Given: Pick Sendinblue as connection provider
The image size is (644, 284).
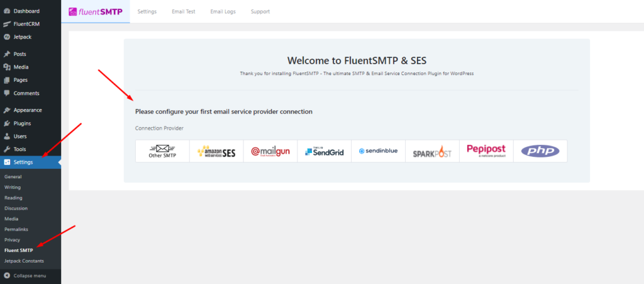Looking at the screenshot, I should pyautogui.click(x=378, y=151).
